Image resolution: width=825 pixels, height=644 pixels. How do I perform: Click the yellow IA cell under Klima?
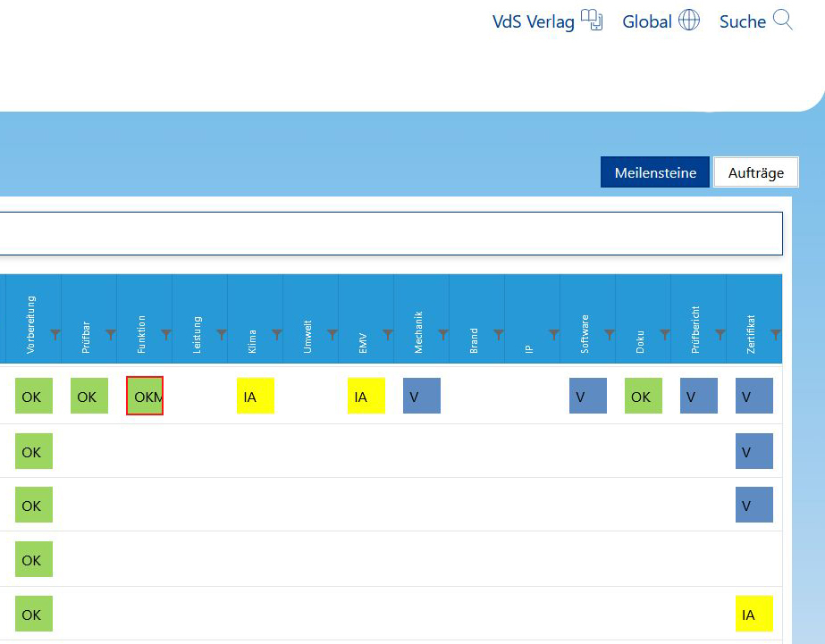(256, 396)
